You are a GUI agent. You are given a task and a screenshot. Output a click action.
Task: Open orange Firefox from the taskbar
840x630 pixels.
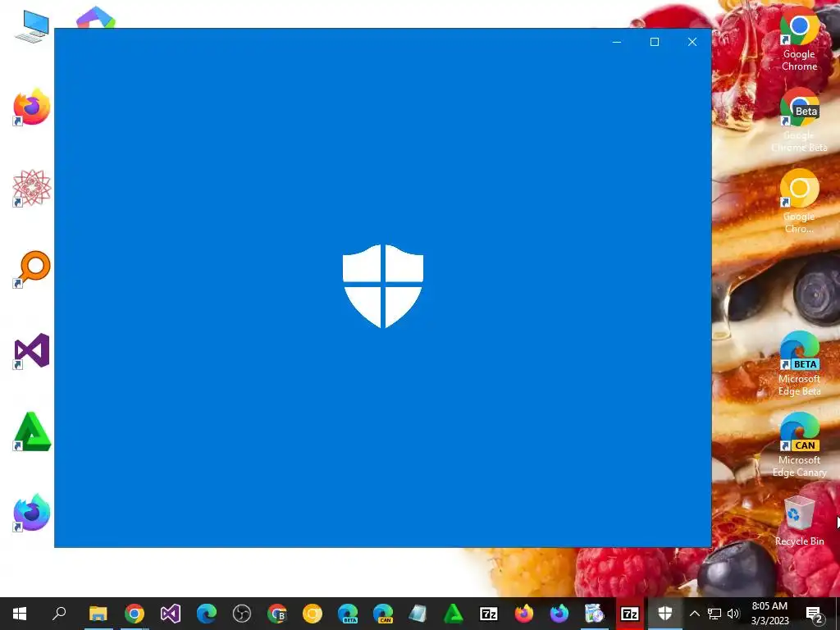(524, 614)
